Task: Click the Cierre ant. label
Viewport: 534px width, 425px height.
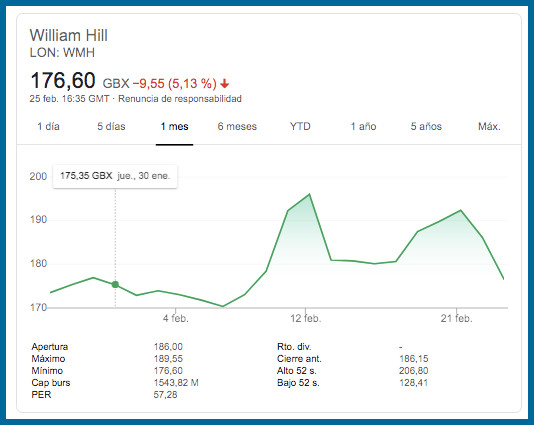Action: pos(299,359)
